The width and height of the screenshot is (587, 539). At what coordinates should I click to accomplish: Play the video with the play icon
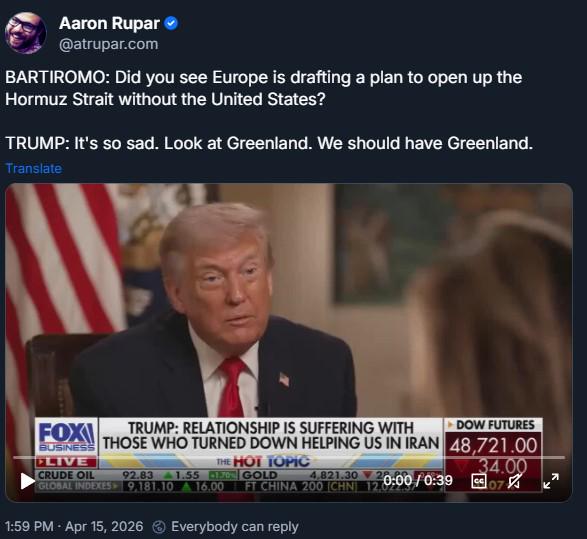pos(27,481)
